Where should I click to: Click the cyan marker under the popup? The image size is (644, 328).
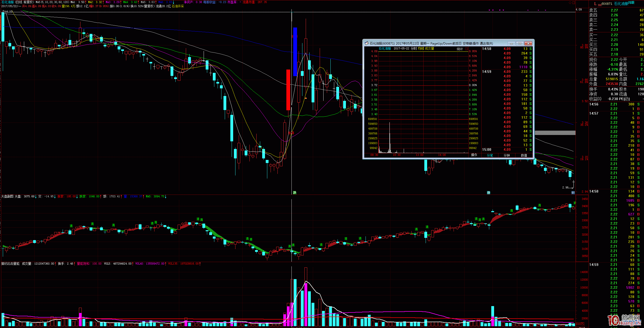(x=488, y=193)
